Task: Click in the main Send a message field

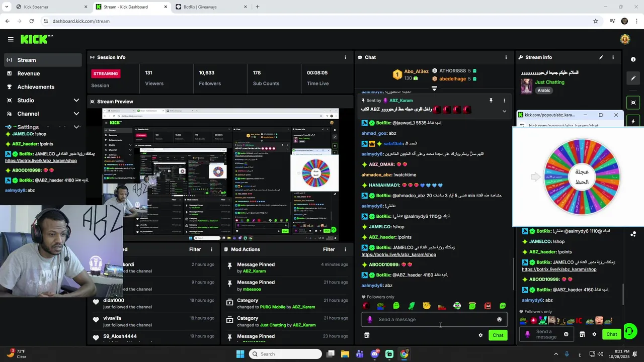Action: pos(434,319)
